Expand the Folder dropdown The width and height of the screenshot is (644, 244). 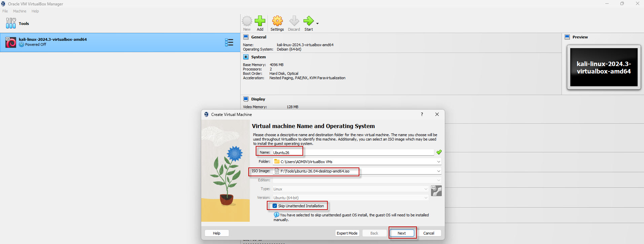tap(438, 162)
